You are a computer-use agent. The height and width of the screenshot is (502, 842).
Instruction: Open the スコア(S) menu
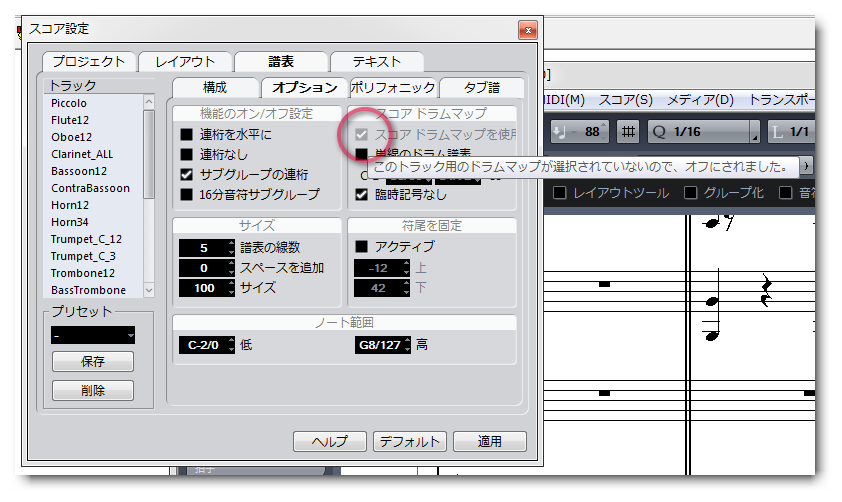(626, 100)
